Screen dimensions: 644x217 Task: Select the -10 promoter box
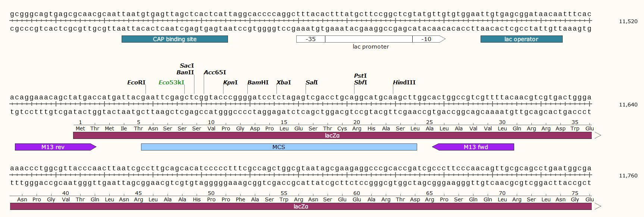[426, 39]
